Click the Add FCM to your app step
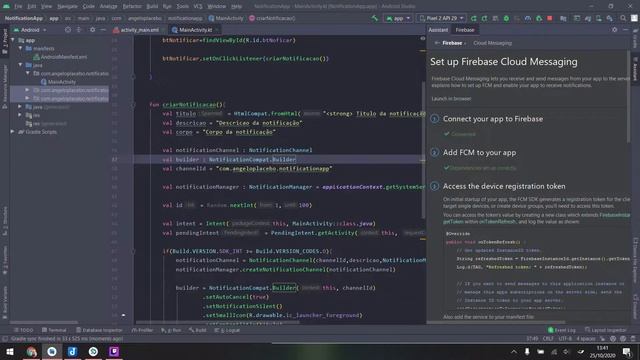Screen dimensions: 640x360 click(x=479, y=153)
